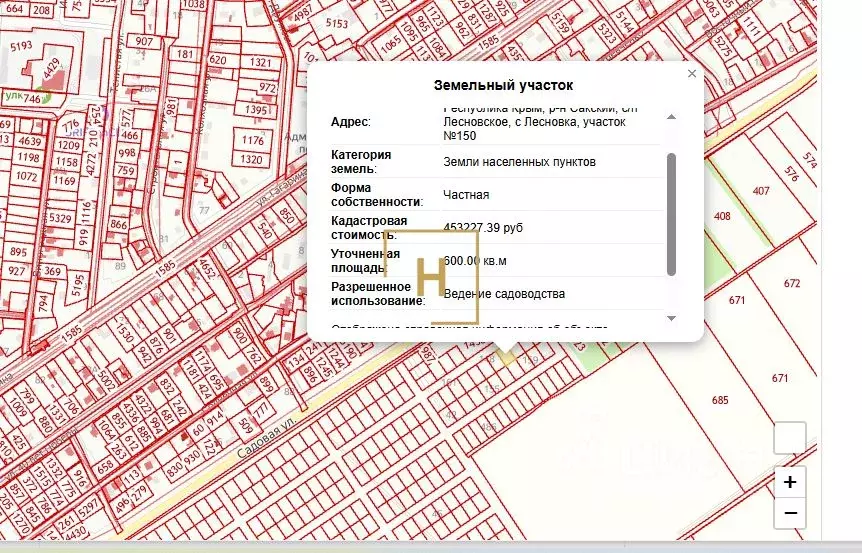Click map parcel labeled 1320
862x553 pixels.
click(x=251, y=159)
